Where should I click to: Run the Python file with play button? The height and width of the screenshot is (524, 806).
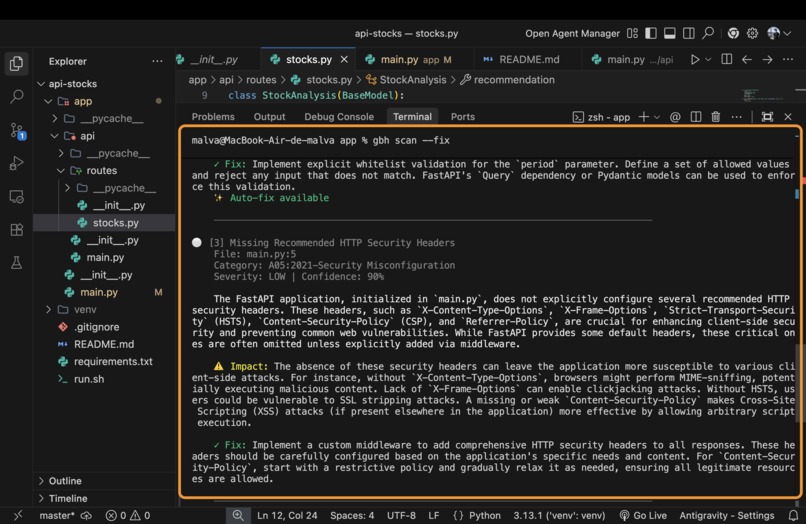pos(695,60)
